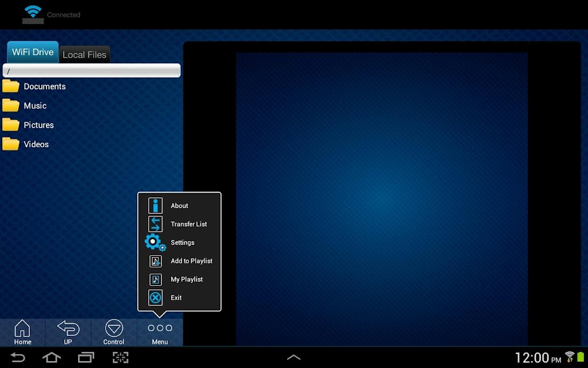The height and width of the screenshot is (368, 588).
Task: Tap the blue media preview pane
Action: tap(382, 198)
